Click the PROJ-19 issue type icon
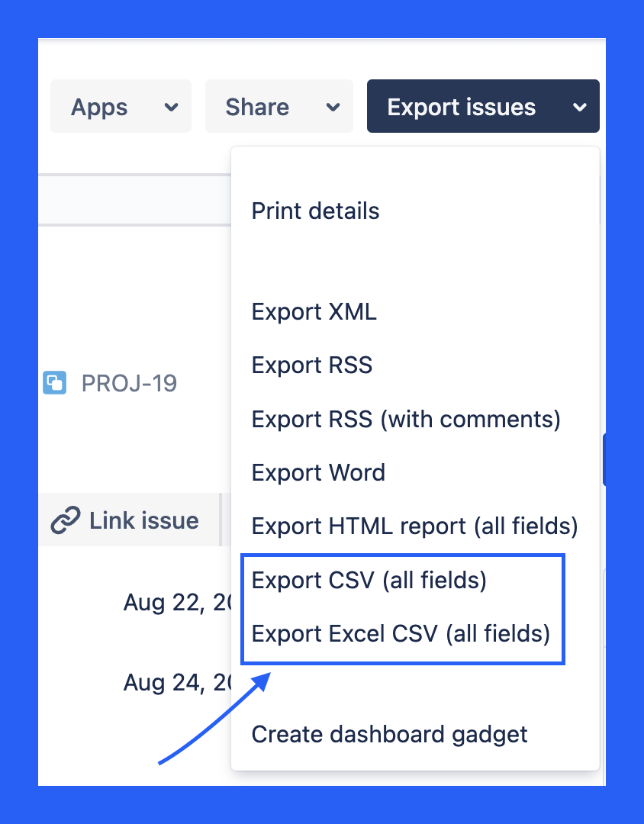Image resolution: width=644 pixels, height=824 pixels. [x=55, y=383]
